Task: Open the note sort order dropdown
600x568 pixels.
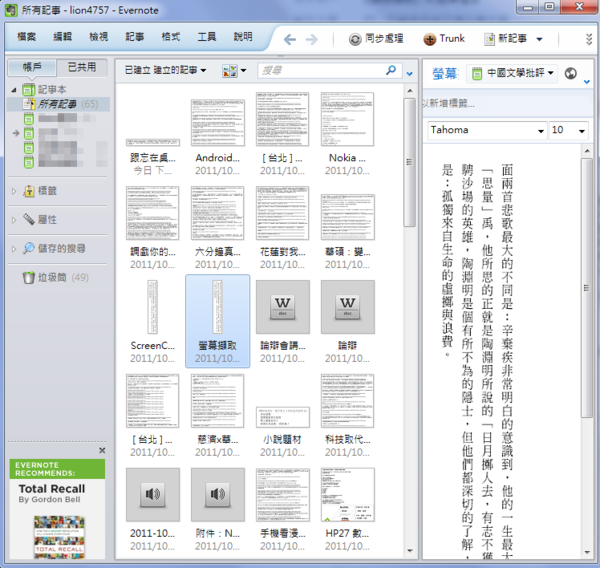Action: coord(165,71)
